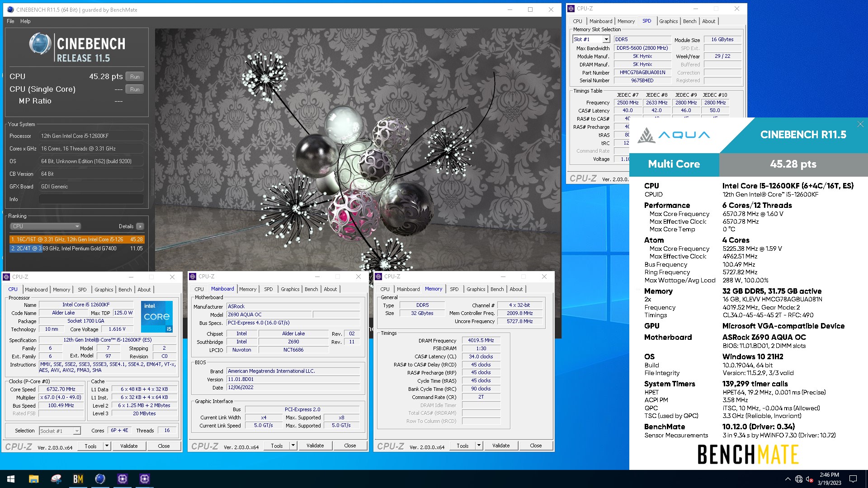
Task: Expand Tools arrow in CPU-Z Memory window
Action: (479, 446)
